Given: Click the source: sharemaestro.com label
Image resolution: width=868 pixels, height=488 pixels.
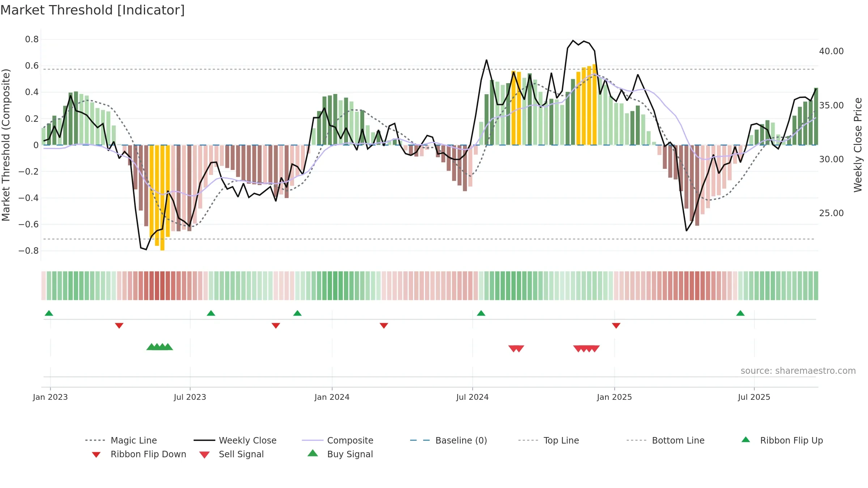Looking at the screenshot, I should [x=798, y=371].
